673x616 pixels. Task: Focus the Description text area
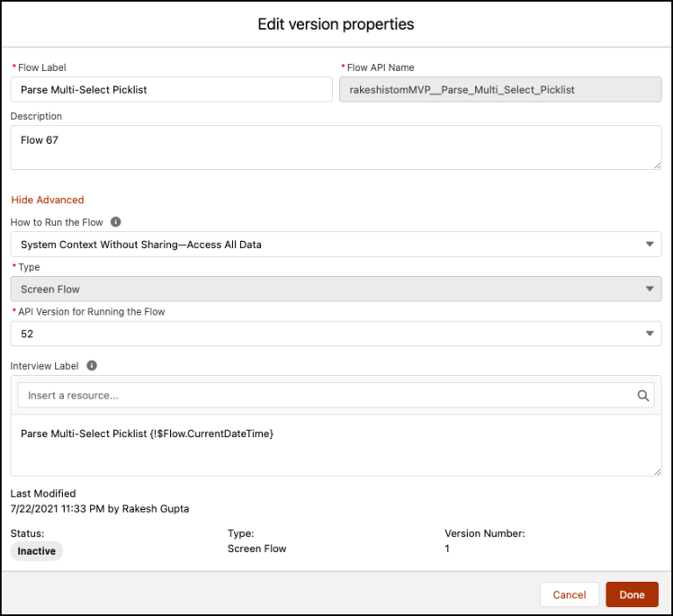point(336,148)
